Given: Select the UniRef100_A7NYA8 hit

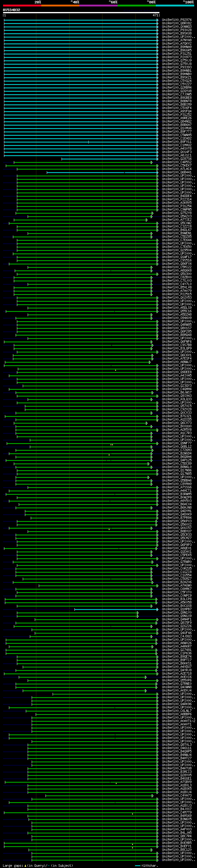Looking at the screenshot, I should pos(176,40).
